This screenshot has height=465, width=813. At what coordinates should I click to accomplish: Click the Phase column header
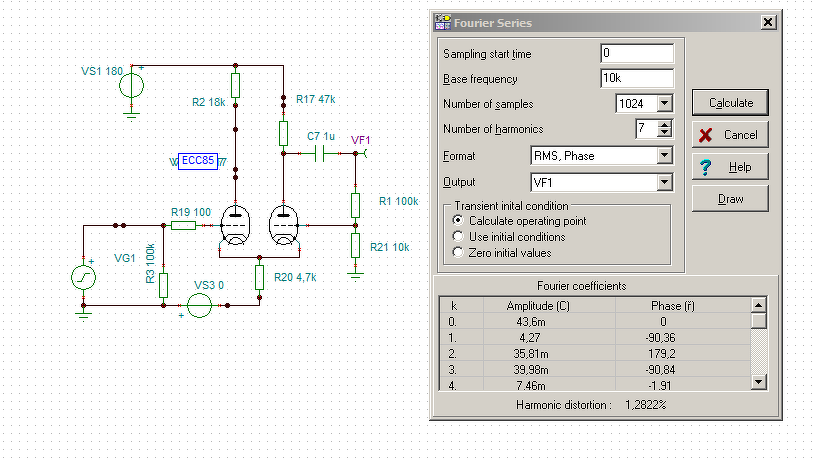(x=672, y=306)
